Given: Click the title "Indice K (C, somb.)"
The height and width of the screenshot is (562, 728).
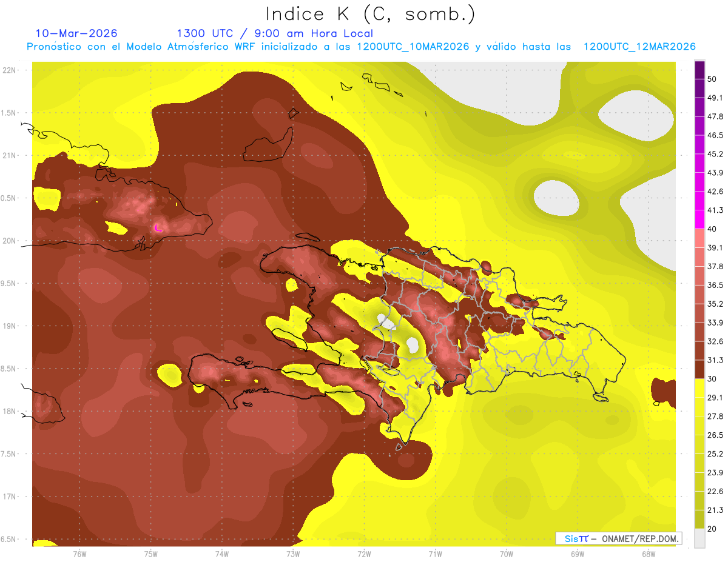Looking at the screenshot, I should pos(371,15).
